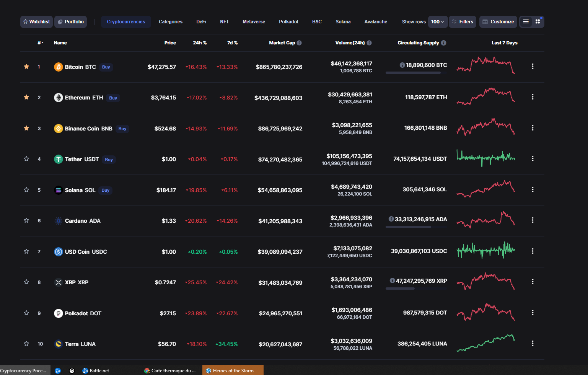Add Tether to watchlist via star
Viewport: 588px width, 375px height.
point(26,159)
